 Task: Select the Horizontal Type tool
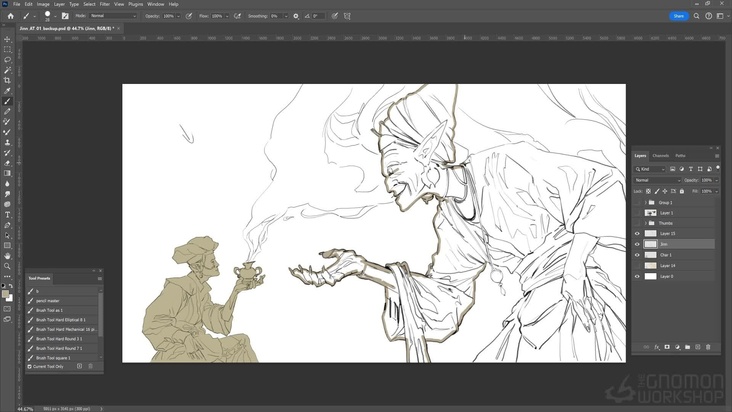point(7,214)
